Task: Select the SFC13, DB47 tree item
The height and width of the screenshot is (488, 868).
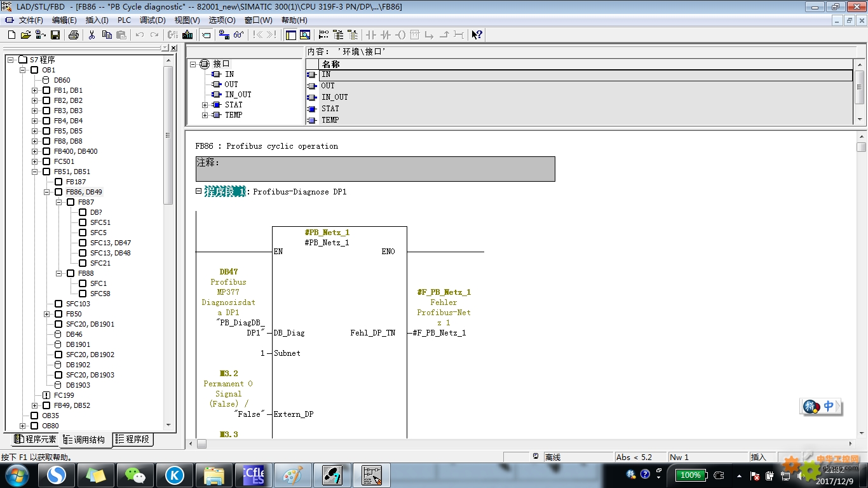Action: [111, 243]
